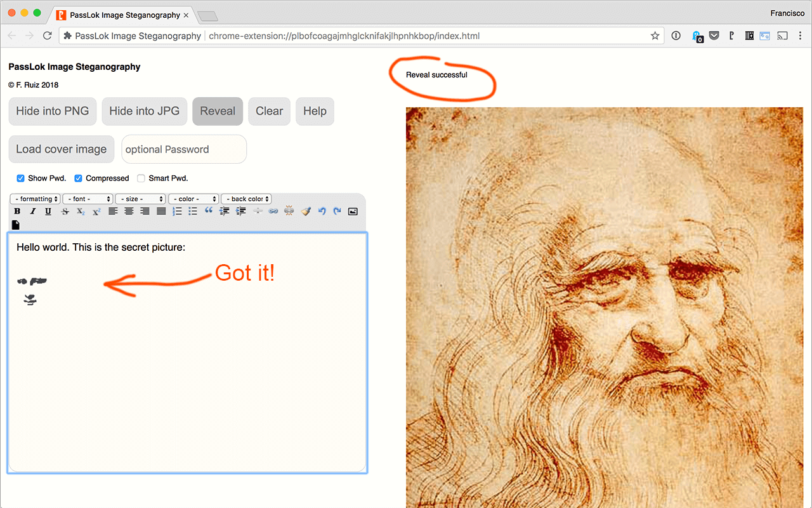Open the size dropdown
The height and width of the screenshot is (508, 812).
click(140, 199)
